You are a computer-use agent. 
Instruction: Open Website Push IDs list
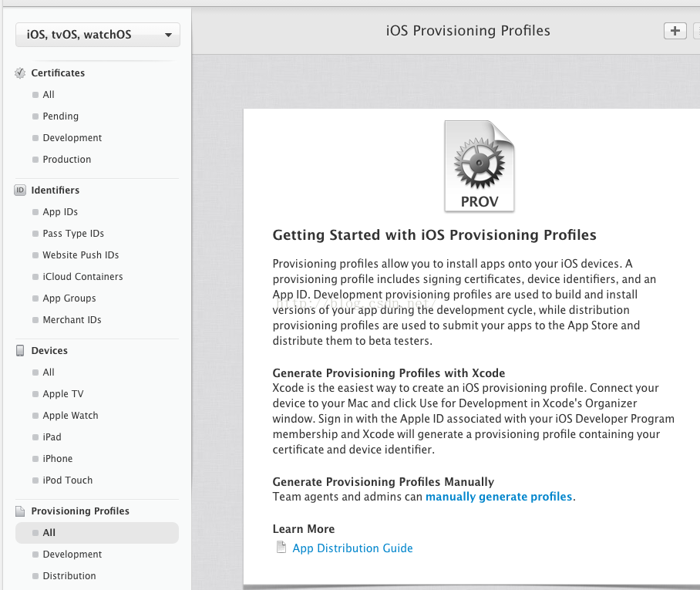pyautogui.click(x=80, y=255)
